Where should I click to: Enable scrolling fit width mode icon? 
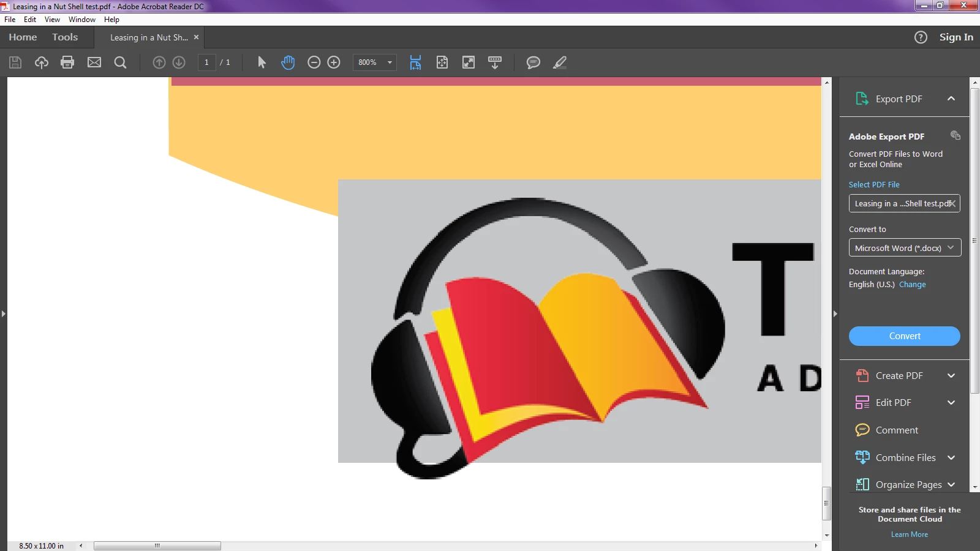pos(415,62)
